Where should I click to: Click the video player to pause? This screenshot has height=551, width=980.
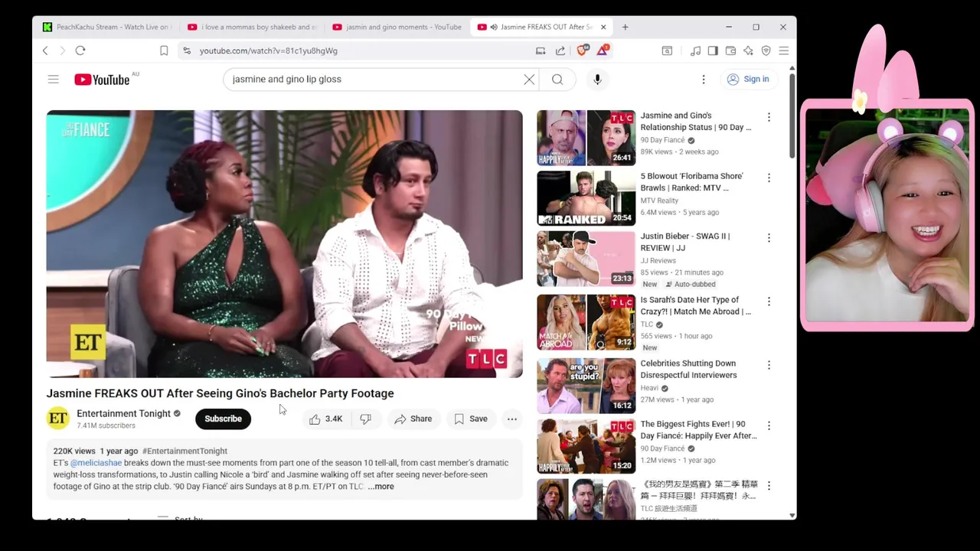tap(284, 243)
